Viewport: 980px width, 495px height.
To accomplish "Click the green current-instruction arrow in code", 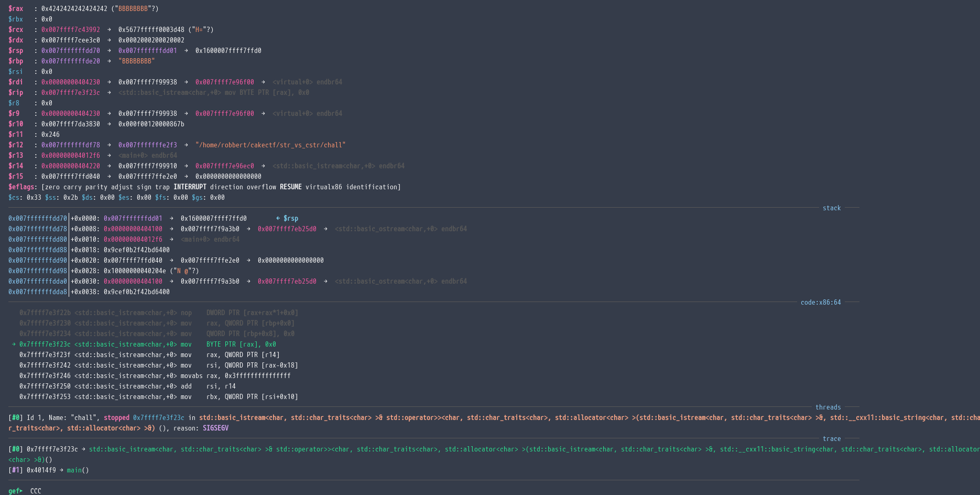I will [x=14, y=344].
